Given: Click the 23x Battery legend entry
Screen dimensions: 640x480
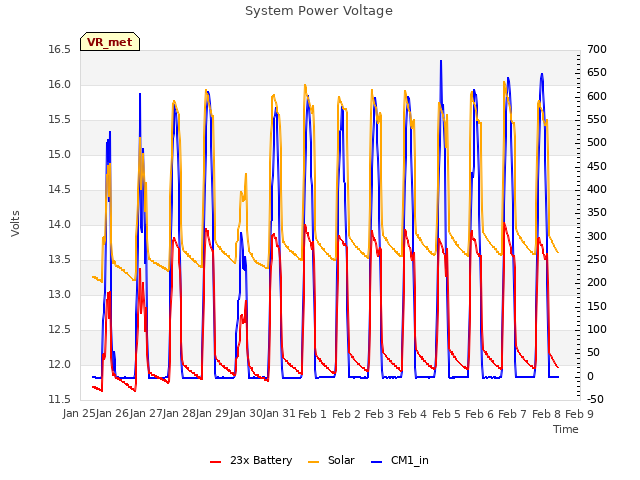Looking at the screenshot, I should pyautogui.click(x=251, y=460).
